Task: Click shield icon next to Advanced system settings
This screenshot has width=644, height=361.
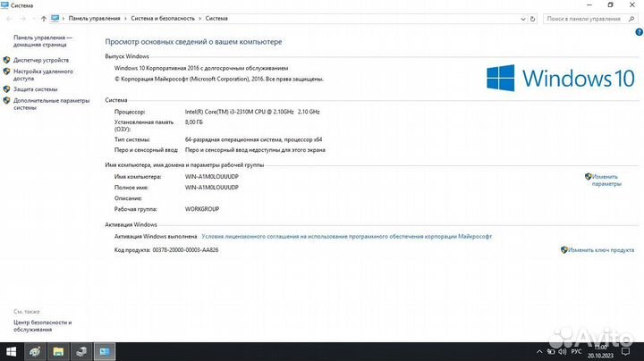Action: coord(6,100)
